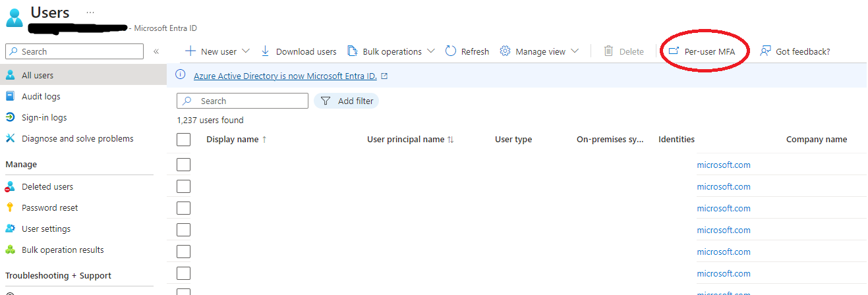Screen dimensions: 868x295
Task: Click microsoft.com link in first row
Action: coord(724,165)
